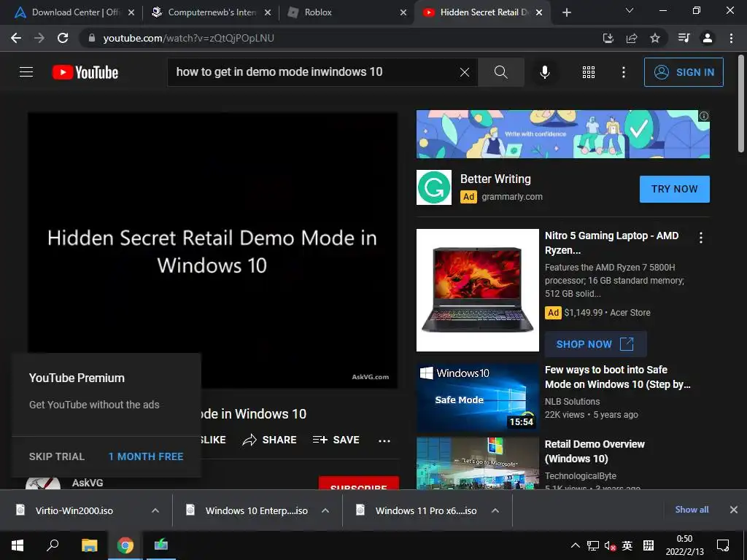Open AskVG channel name
This screenshot has height=560, width=747.
point(88,483)
